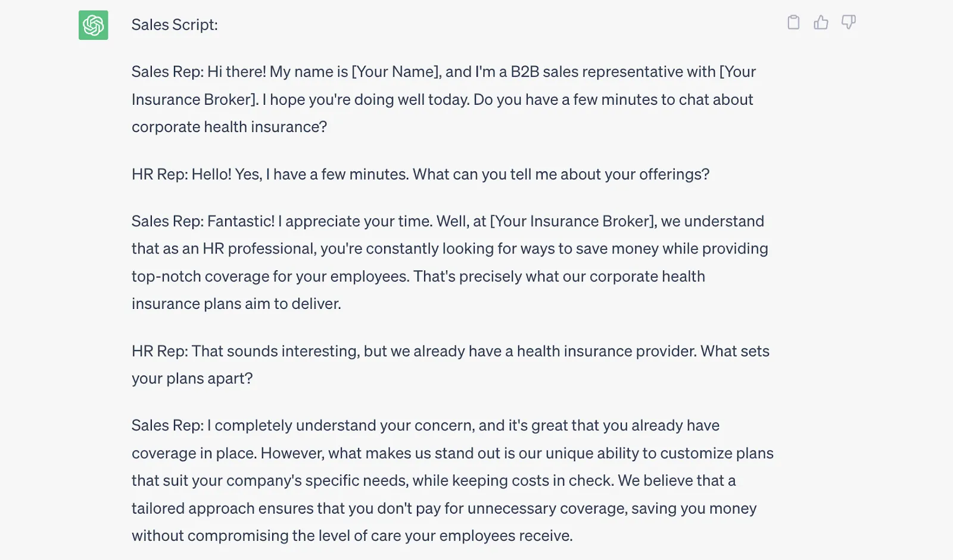Click the green ChatGPT logo avatar
This screenshot has width=953, height=560.
(x=94, y=25)
